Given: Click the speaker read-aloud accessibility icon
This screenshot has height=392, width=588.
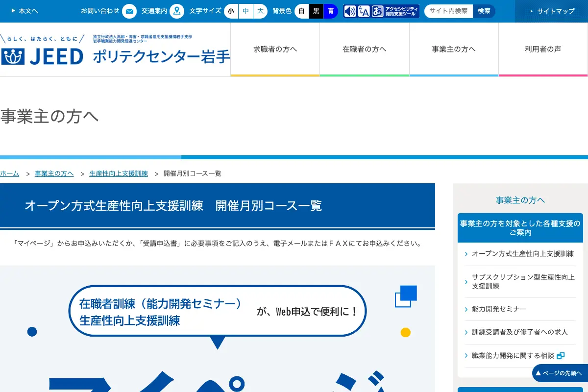Looking at the screenshot, I should pos(350,11).
